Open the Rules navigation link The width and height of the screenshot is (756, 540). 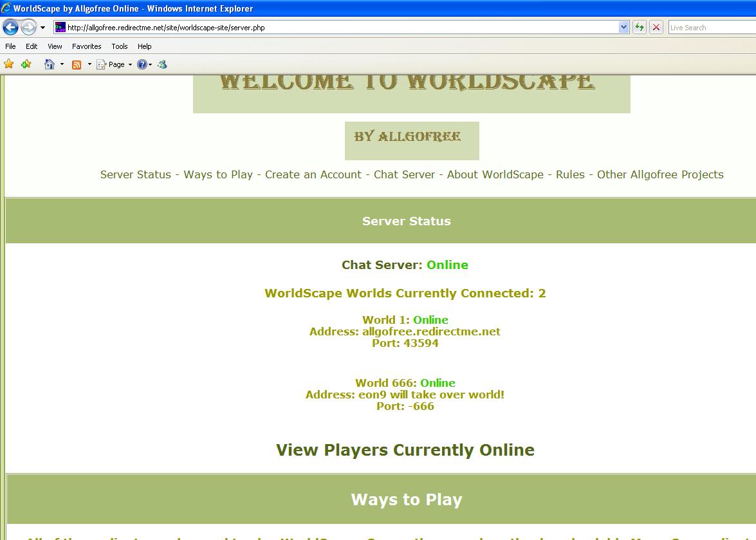click(x=570, y=174)
